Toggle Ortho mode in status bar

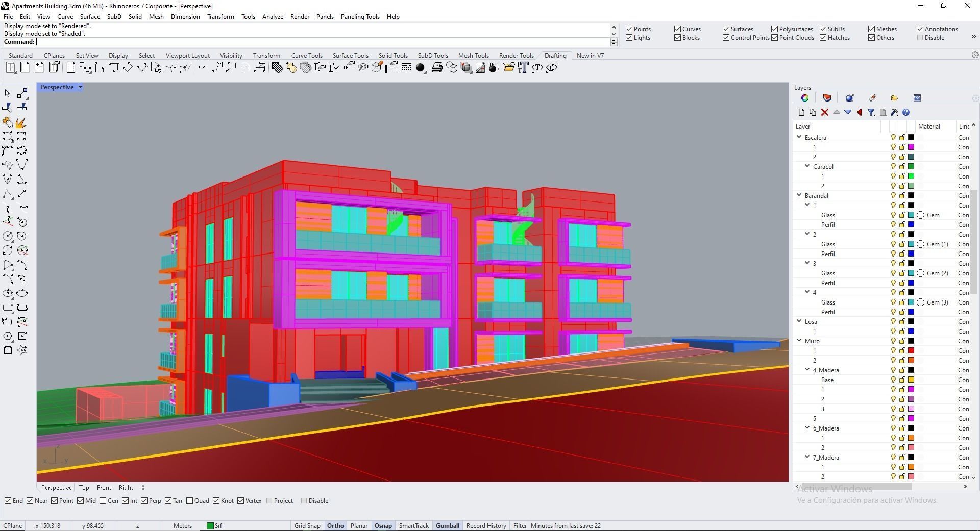coord(335,526)
